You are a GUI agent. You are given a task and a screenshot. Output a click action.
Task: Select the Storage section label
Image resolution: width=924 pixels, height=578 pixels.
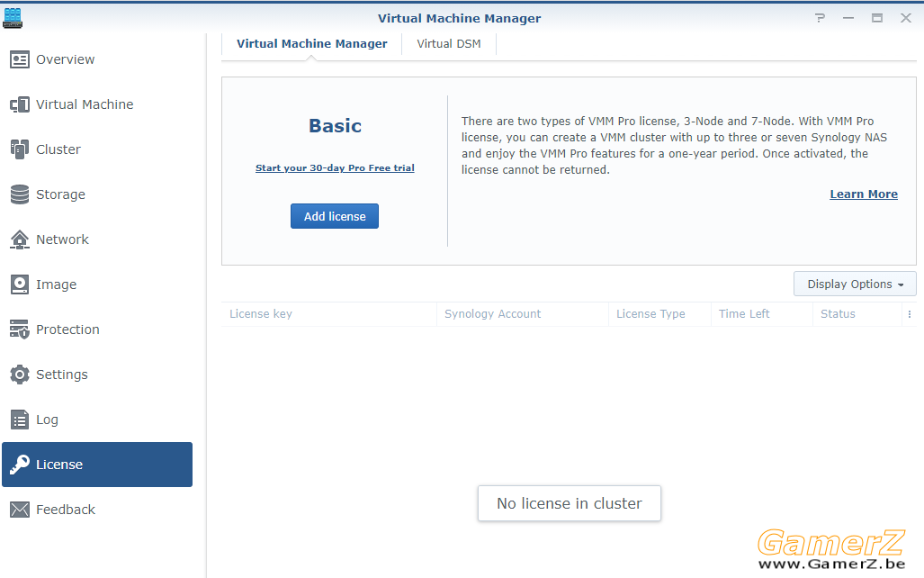point(60,194)
